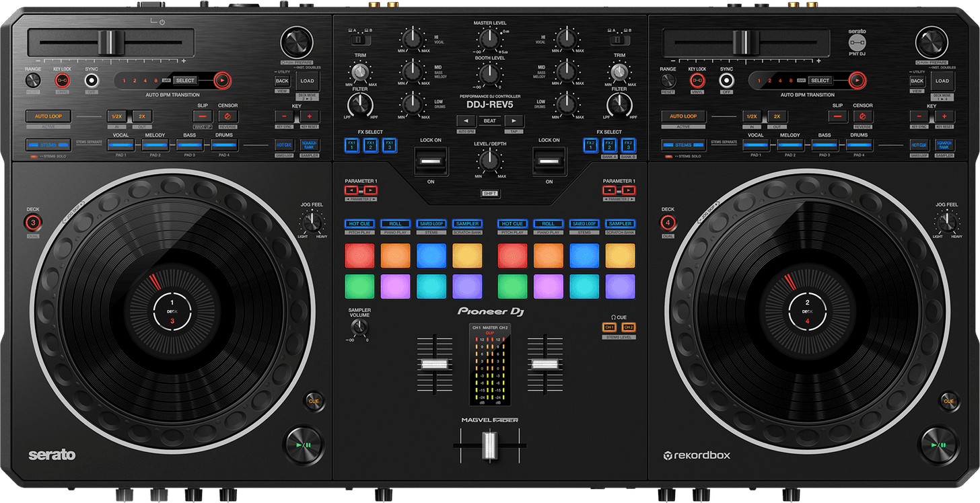Click the SHIFT button
The width and height of the screenshot is (980, 503).
[491, 193]
